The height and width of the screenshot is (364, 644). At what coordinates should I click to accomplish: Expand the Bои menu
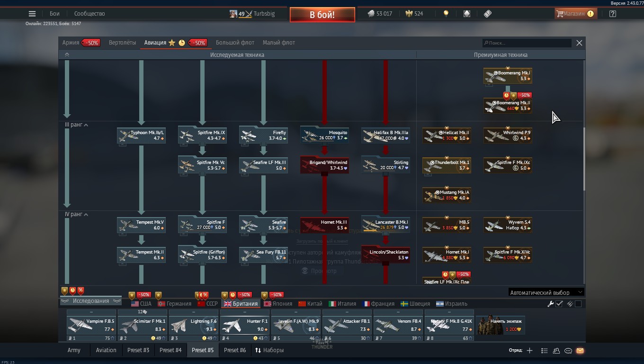(x=54, y=14)
